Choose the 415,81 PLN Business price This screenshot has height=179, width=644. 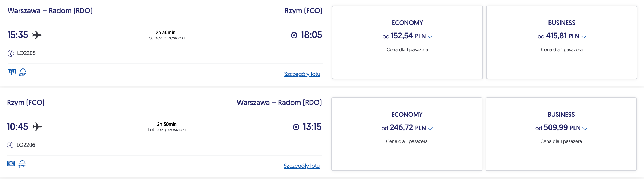tap(562, 36)
